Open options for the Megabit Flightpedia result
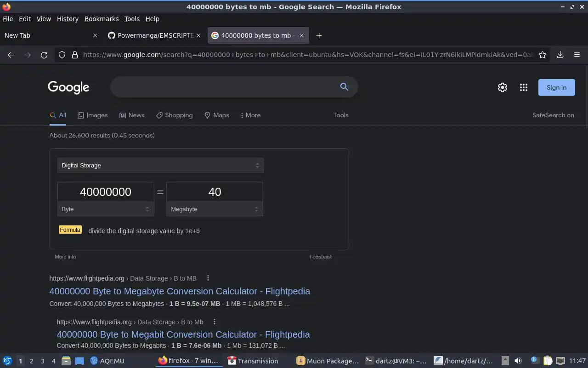The height and width of the screenshot is (368, 588). 215,322
